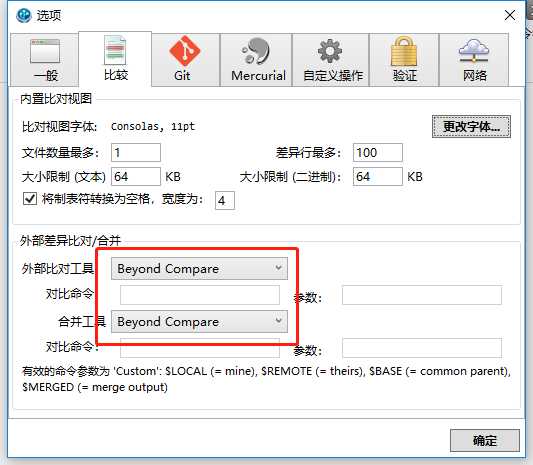Click the 大小限制 (文本) KB field
The image size is (533, 465).
tap(136, 176)
